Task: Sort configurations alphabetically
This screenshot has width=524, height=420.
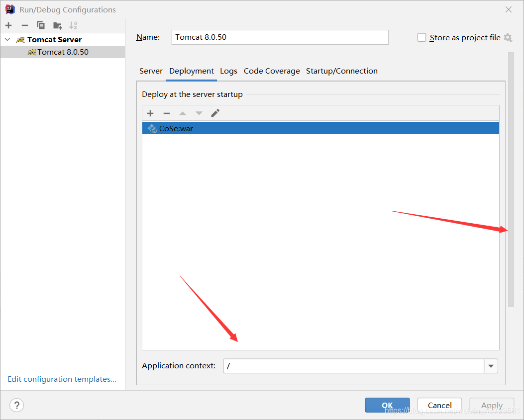Action: click(x=73, y=25)
